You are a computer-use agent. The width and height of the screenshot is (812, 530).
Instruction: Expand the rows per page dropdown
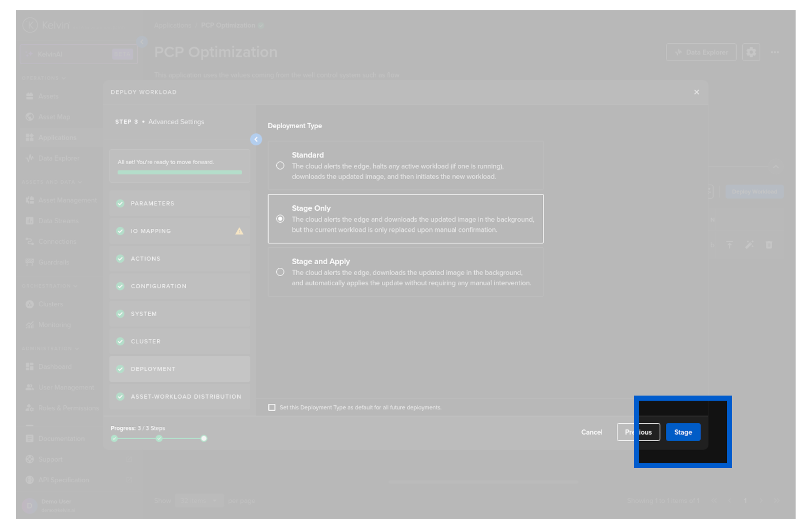199,501
